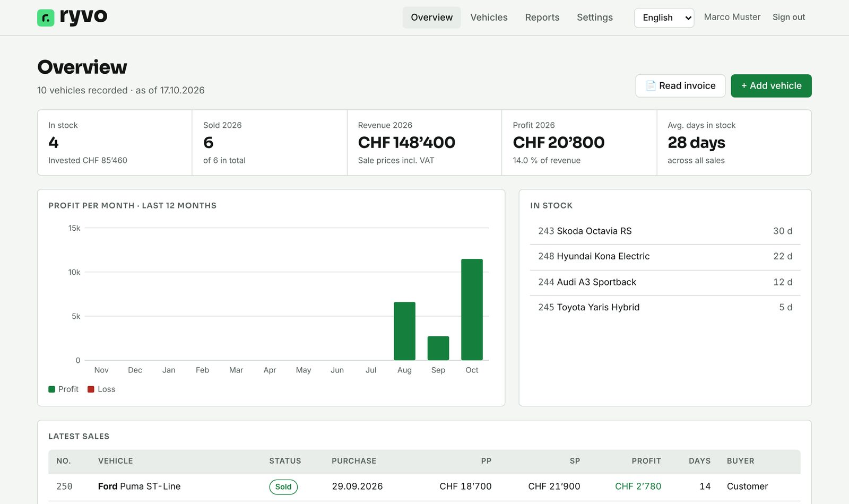Click the CHF 21'900 sale price
The image size is (849, 504).
(x=554, y=486)
